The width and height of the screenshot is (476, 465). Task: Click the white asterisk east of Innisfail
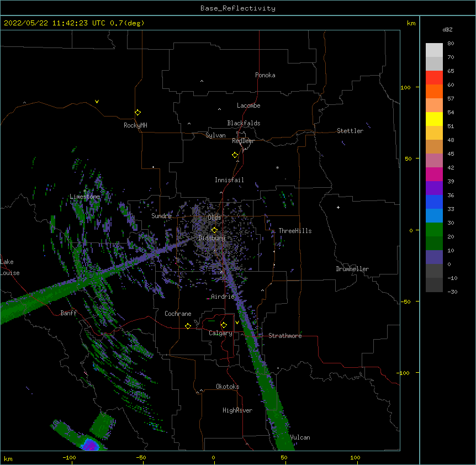pos(277,167)
